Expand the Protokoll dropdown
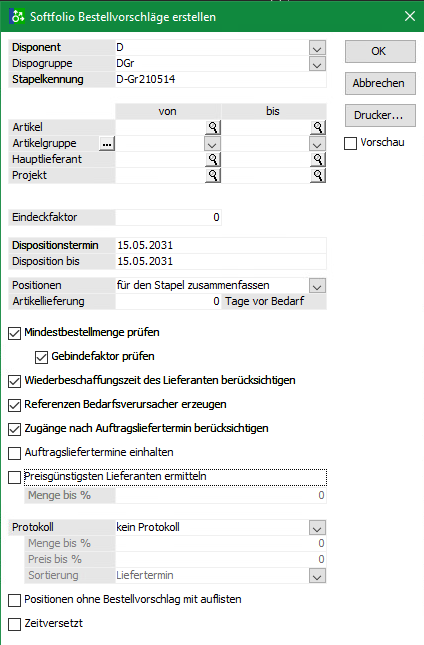 coord(317,527)
